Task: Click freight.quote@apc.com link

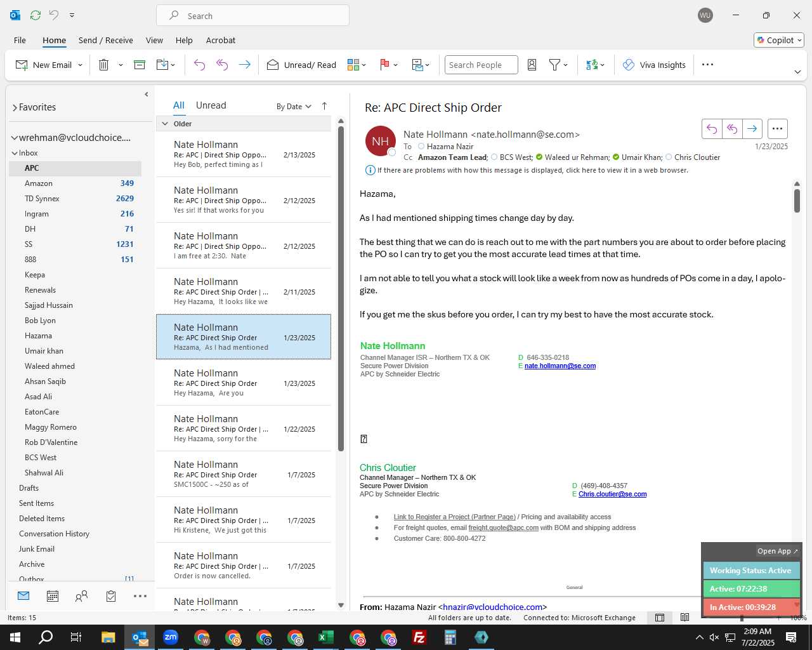Action: point(504,528)
